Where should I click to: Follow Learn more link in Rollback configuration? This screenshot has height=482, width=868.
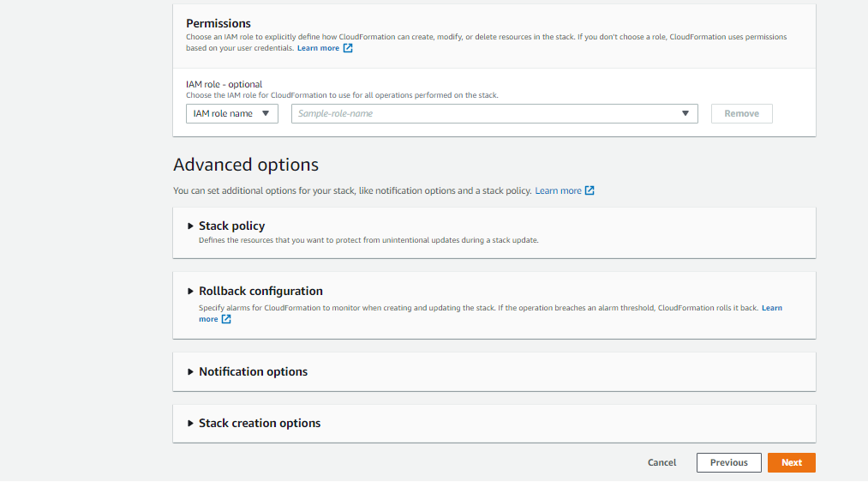[x=772, y=308]
